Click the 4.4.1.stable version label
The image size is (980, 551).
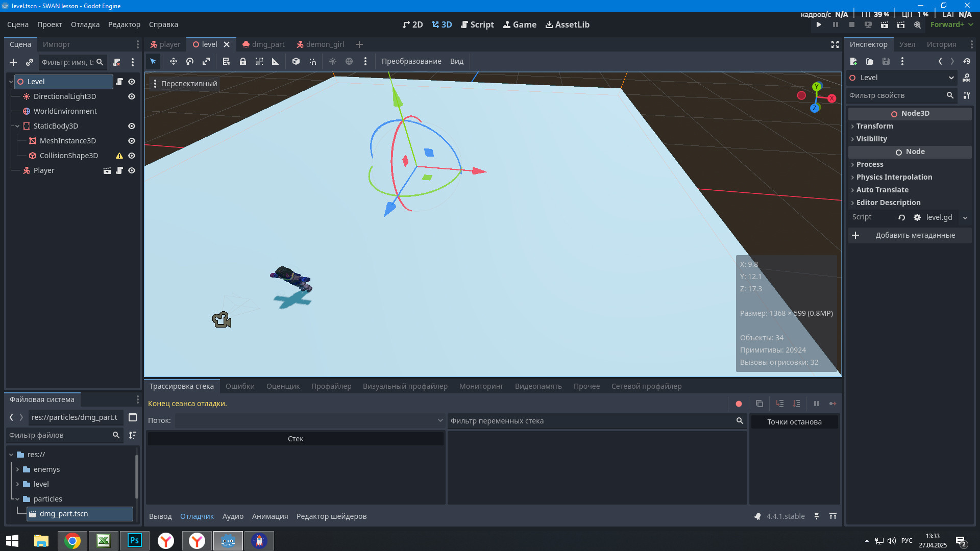click(x=786, y=516)
